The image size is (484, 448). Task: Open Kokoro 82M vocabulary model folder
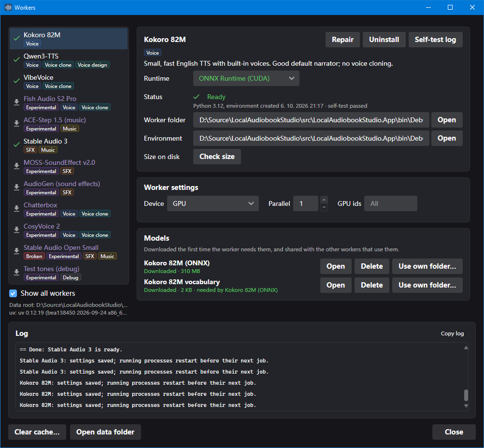(x=336, y=285)
